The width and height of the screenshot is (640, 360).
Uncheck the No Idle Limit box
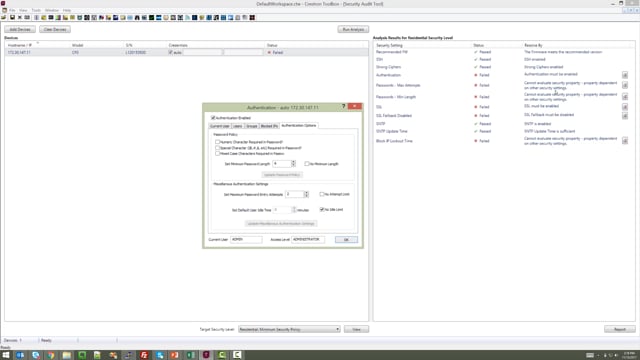322,209
